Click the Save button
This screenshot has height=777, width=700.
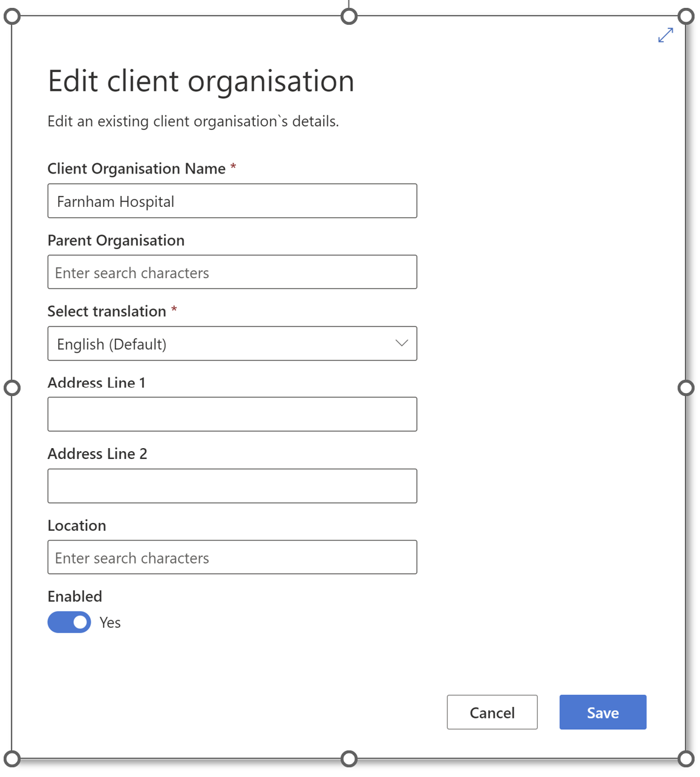coord(603,712)
